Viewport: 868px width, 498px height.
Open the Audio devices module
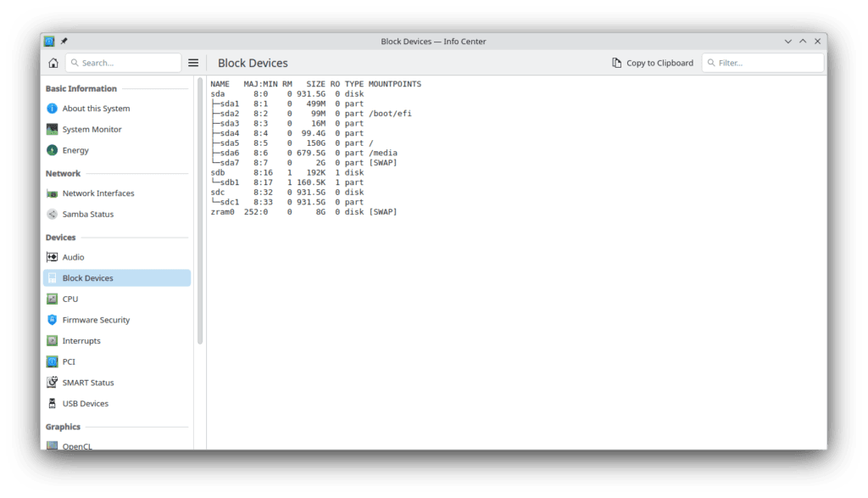73,257
